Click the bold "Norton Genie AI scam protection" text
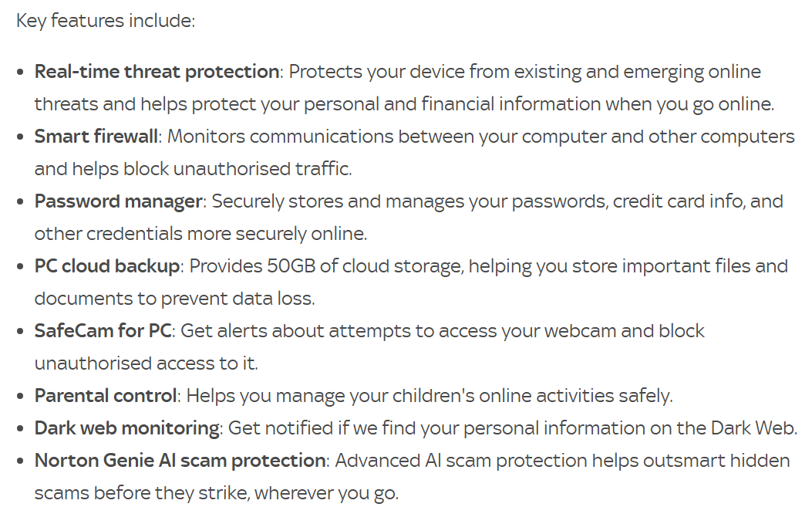 tap(180, 461)
